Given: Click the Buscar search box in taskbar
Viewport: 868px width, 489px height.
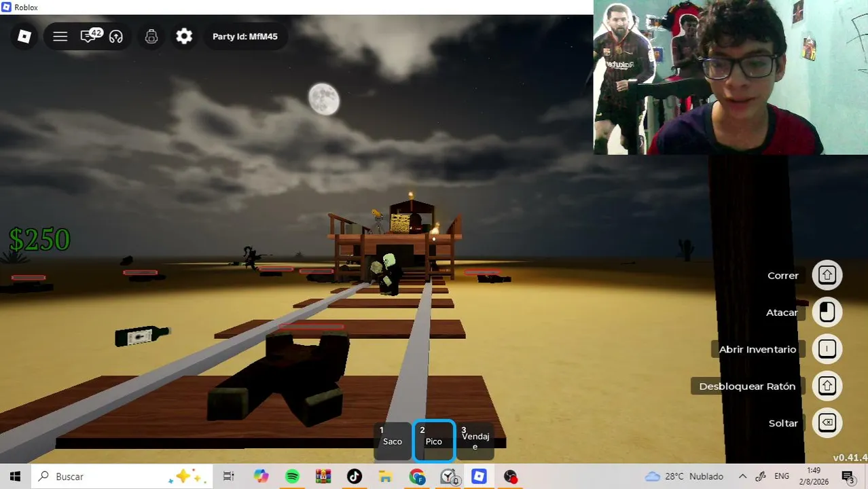Looking at the screenshot, I should click(x=121, y=477).
